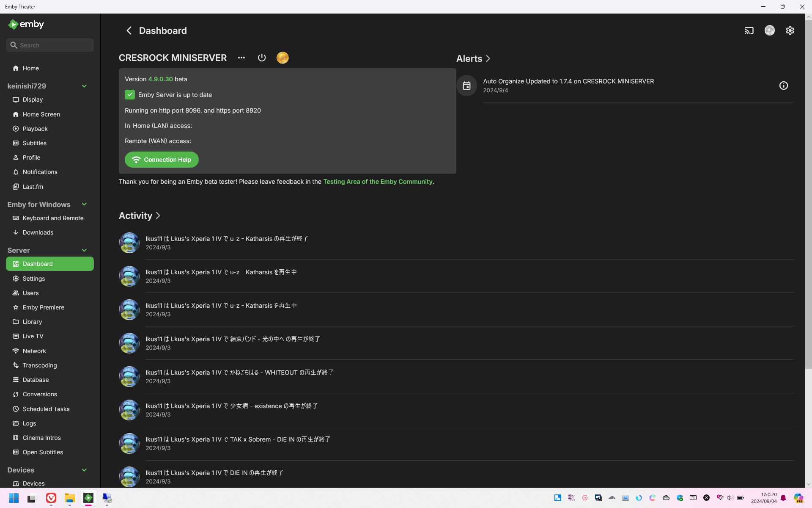Click the Emby logo in the sidebar

pos(25,24)
